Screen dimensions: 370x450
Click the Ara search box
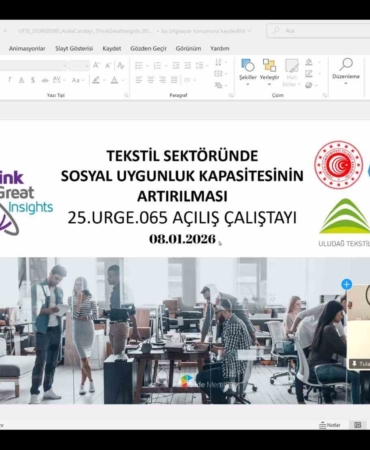(x=318, y=31)
